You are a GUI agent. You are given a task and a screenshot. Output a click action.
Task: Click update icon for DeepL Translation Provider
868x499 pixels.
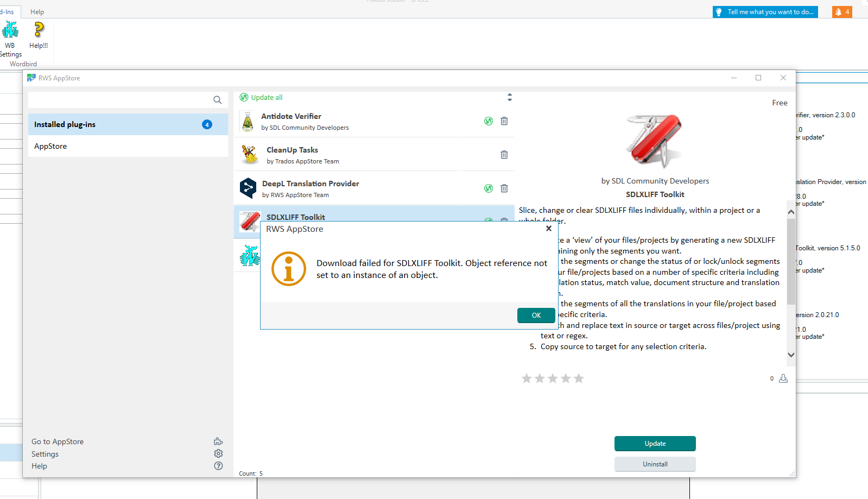click(x=489, y=188)
